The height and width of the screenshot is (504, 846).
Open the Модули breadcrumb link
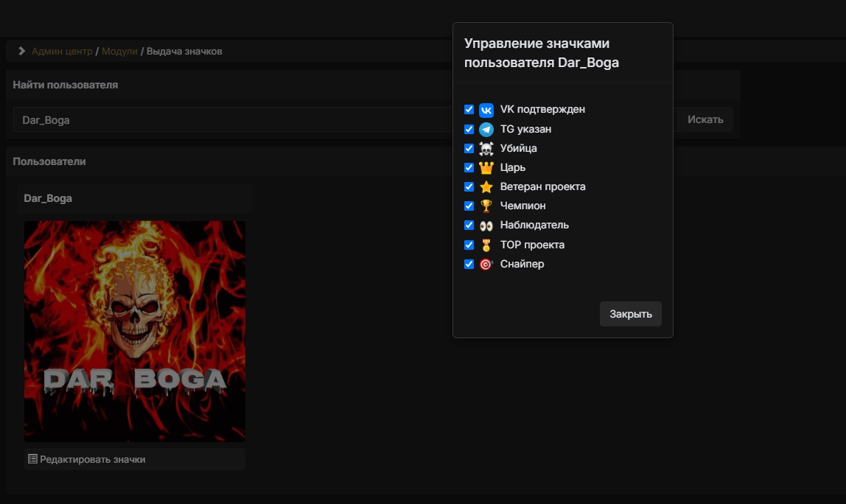[x=119, y=52]
